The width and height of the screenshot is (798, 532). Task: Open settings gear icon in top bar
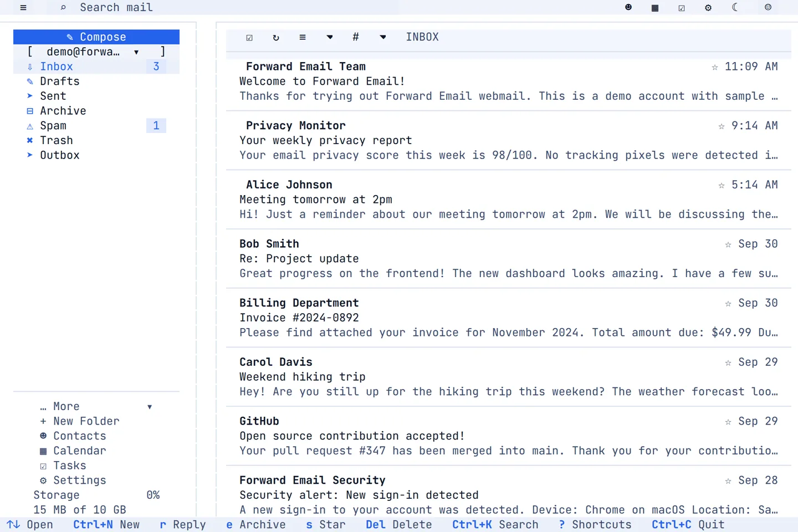point(708,8)
